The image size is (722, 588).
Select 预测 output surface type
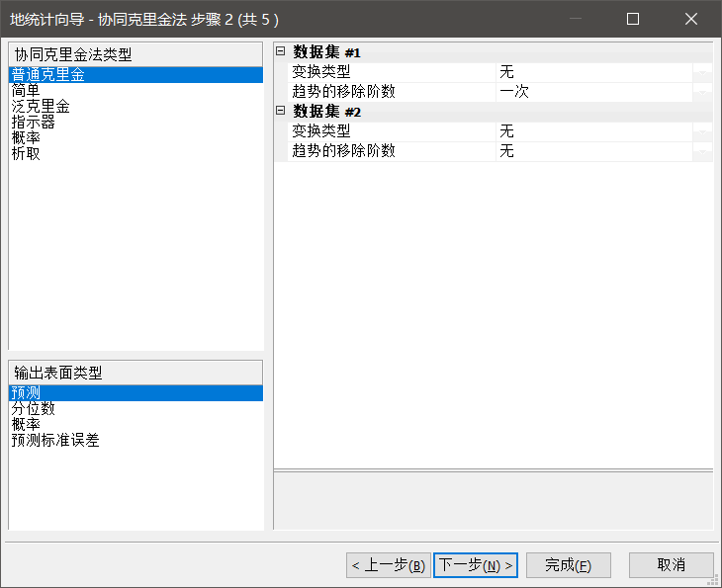pos(135,393)
